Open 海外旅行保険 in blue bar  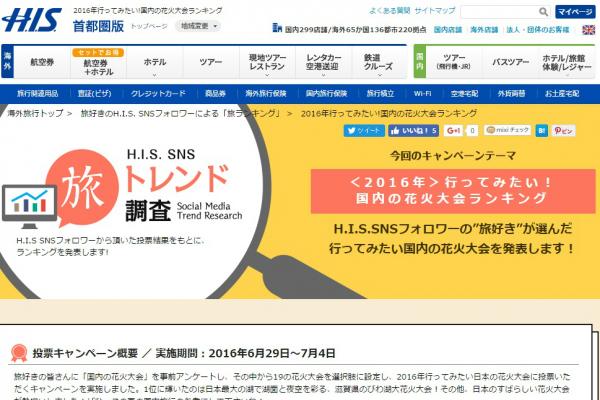[266, 93]
